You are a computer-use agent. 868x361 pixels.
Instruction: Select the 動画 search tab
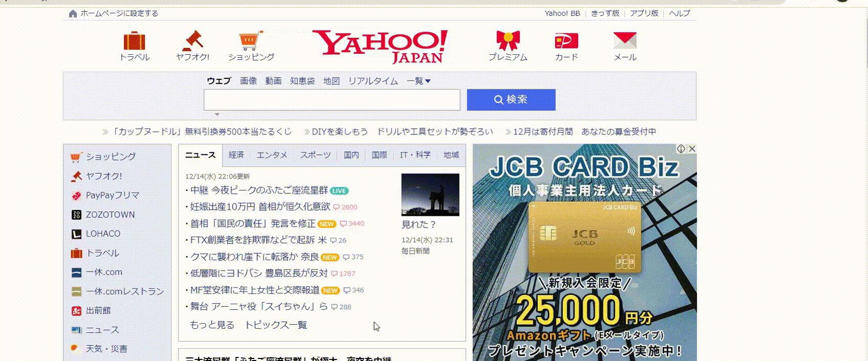(273, 81)
